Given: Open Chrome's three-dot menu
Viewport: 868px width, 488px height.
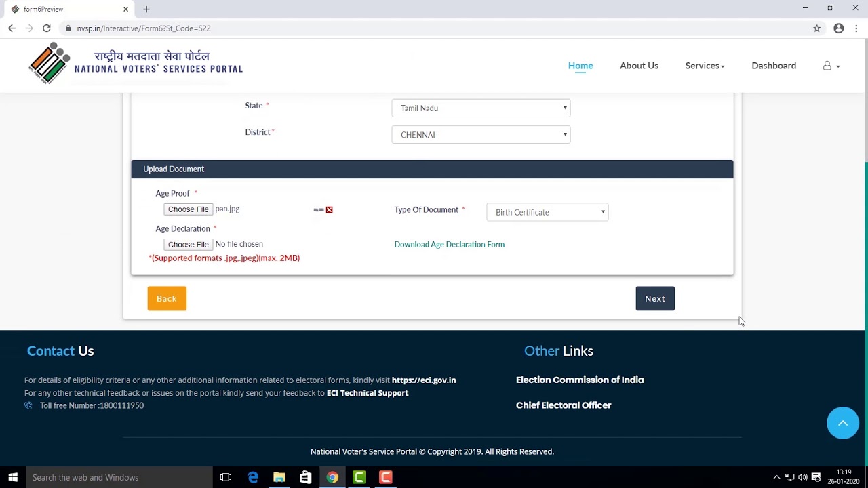Looking at the screenshot, I should [856, 28].
